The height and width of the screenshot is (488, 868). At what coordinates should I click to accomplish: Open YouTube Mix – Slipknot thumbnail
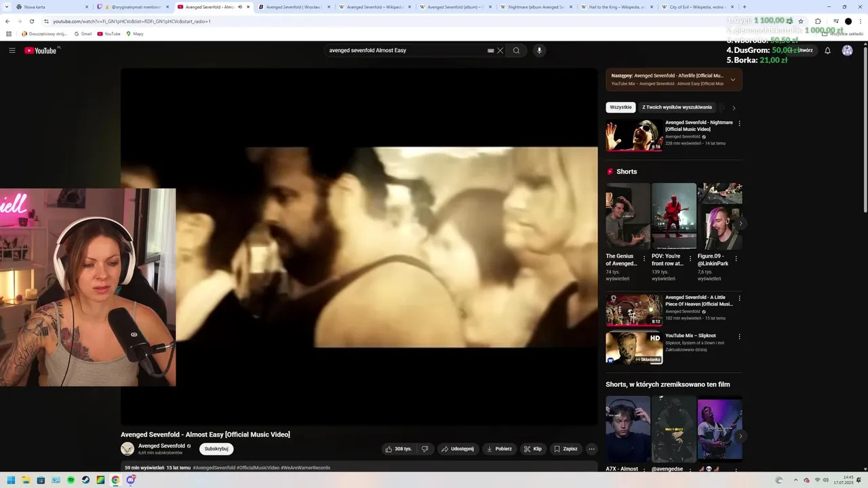click(x=634, y=348)
